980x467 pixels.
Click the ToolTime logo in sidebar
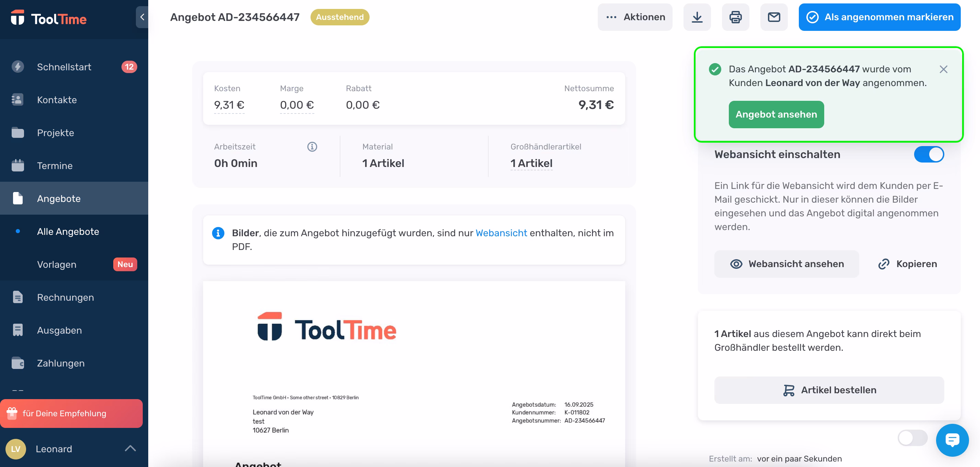point(49,18)
